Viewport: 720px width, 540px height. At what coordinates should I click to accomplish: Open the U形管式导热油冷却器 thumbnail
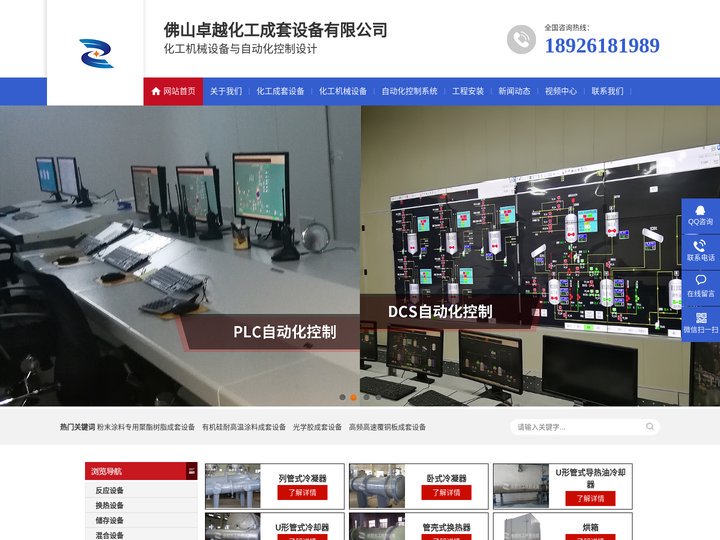pyautogui.click(x=521, y=486)
